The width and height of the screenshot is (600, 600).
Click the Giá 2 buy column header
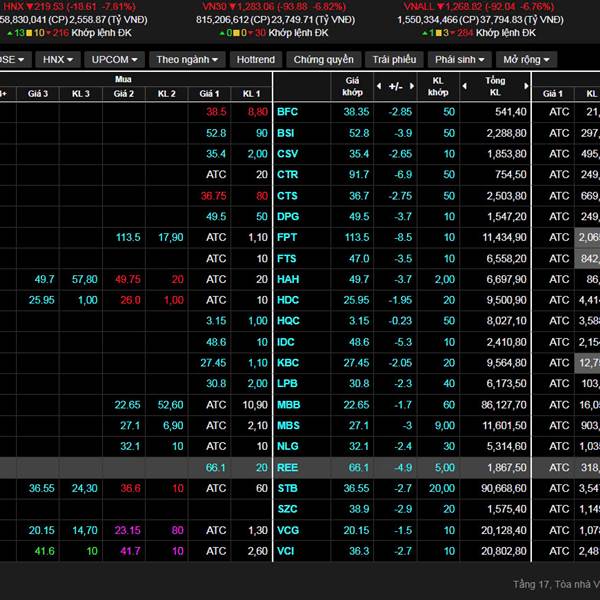click(x=124, y=94)
